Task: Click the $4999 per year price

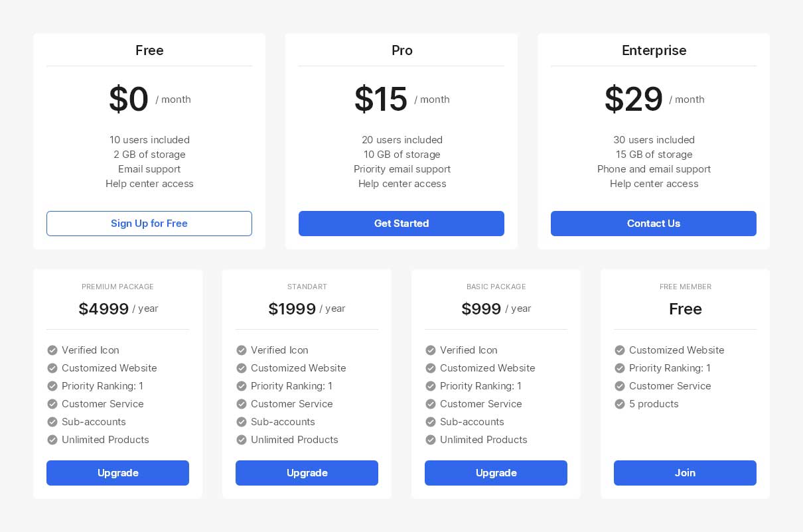Action: (x=104, y=309)
